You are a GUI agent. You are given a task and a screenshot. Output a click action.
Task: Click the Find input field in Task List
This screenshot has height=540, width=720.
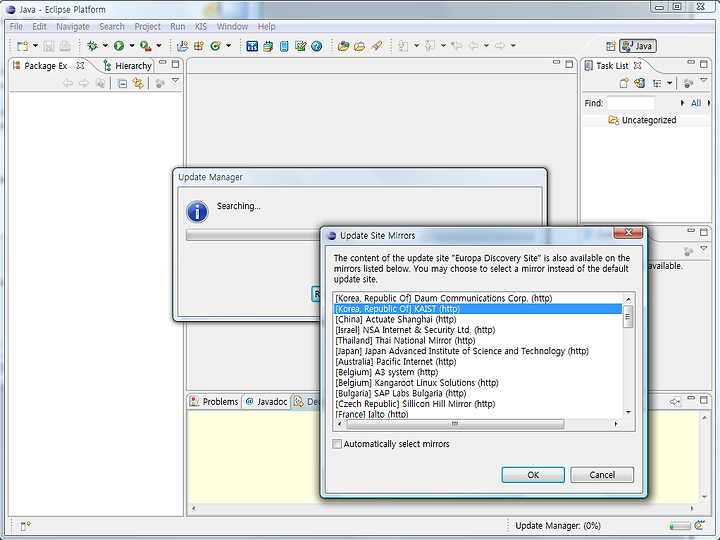(630, 103)
